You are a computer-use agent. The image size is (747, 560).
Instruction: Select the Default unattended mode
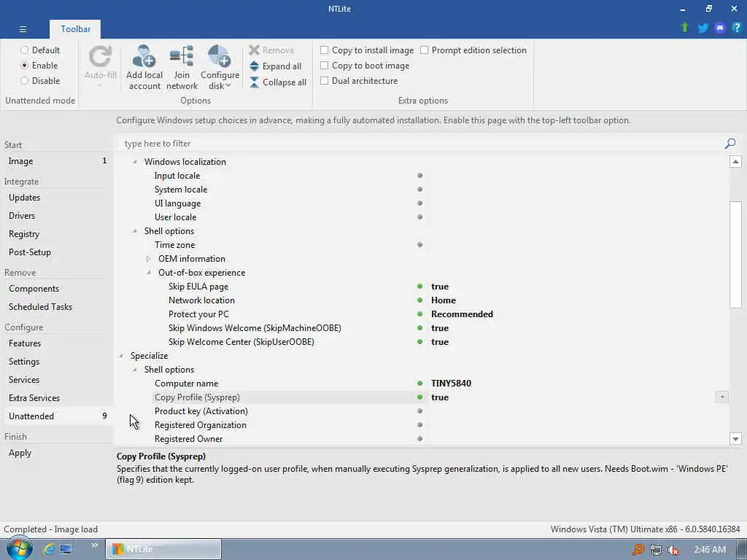coord(40,50)
